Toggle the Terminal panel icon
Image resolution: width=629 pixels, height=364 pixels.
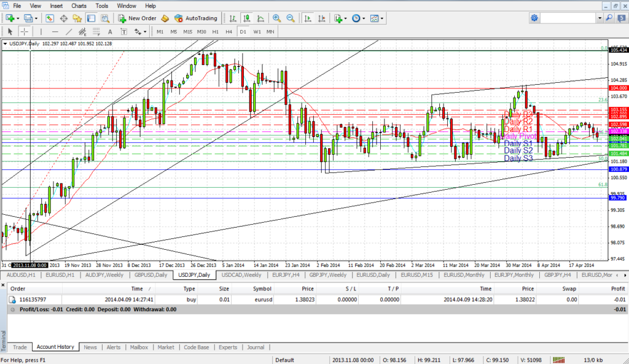[x=91, y=18]
